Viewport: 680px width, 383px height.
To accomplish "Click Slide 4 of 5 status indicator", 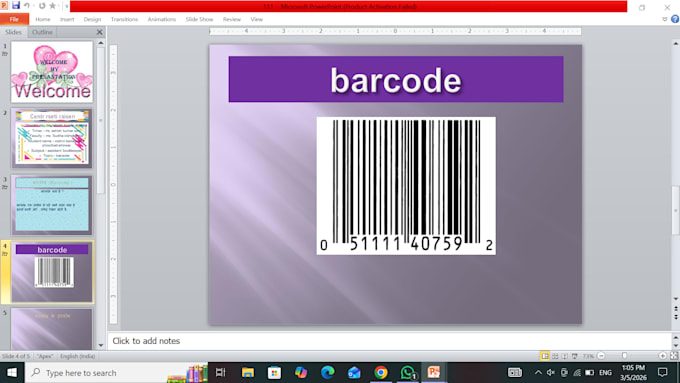I will (16, 356).
